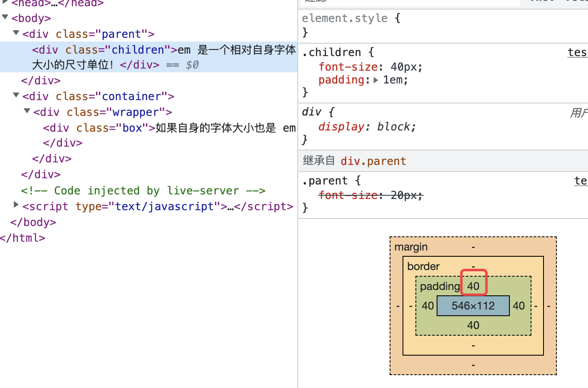This screenshot has height=388, width=588.
Task: Select the closing div tag of parent
Action: pos(41,81)
